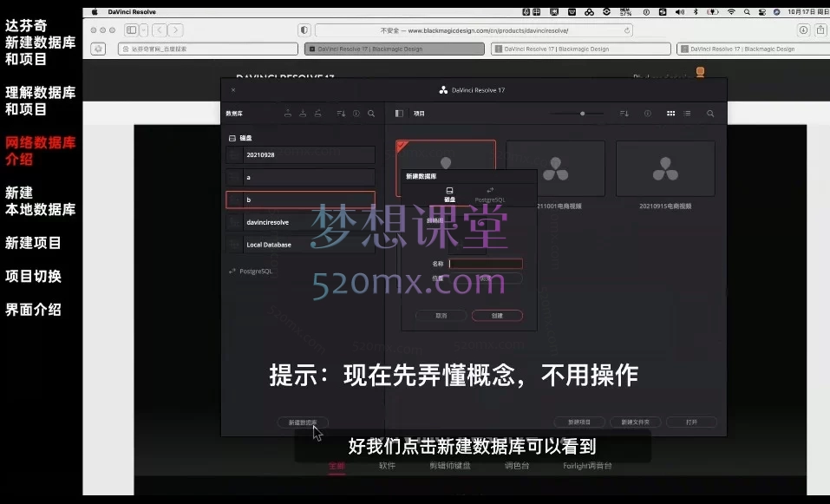
Task: Click the location browse button in dialog
Action: [x=486, y=278]
